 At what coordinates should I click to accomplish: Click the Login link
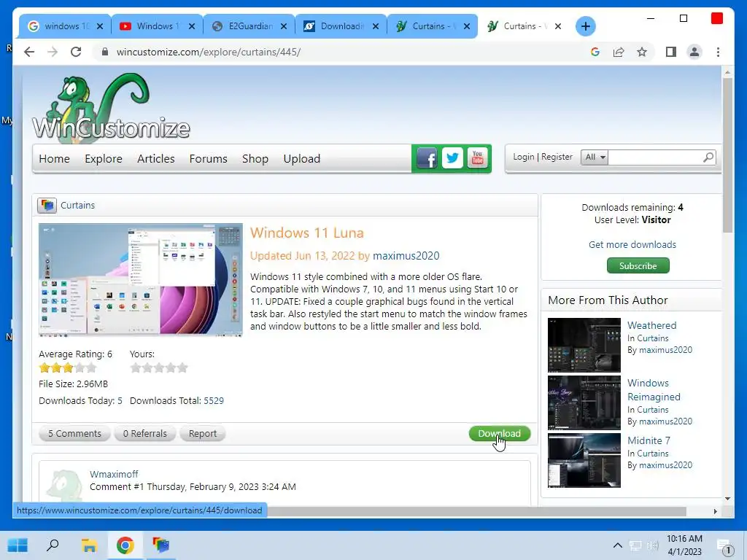(524, 157)
